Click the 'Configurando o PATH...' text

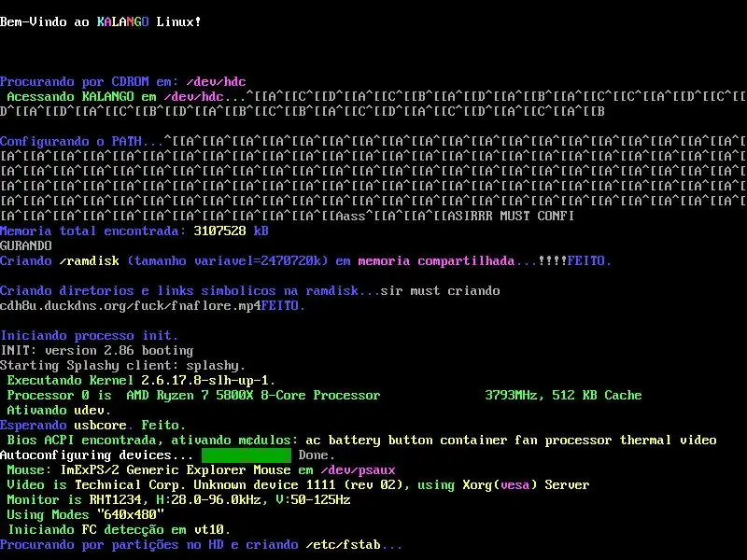[81, 142]
